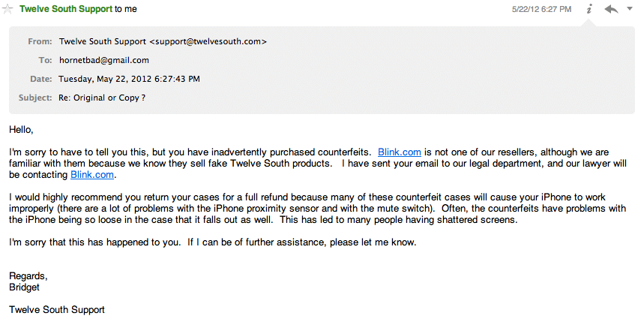Click the 'to me' recipient summary
Image resolution: width=644 pixels, height=328 pixels.
click(126, 9)
